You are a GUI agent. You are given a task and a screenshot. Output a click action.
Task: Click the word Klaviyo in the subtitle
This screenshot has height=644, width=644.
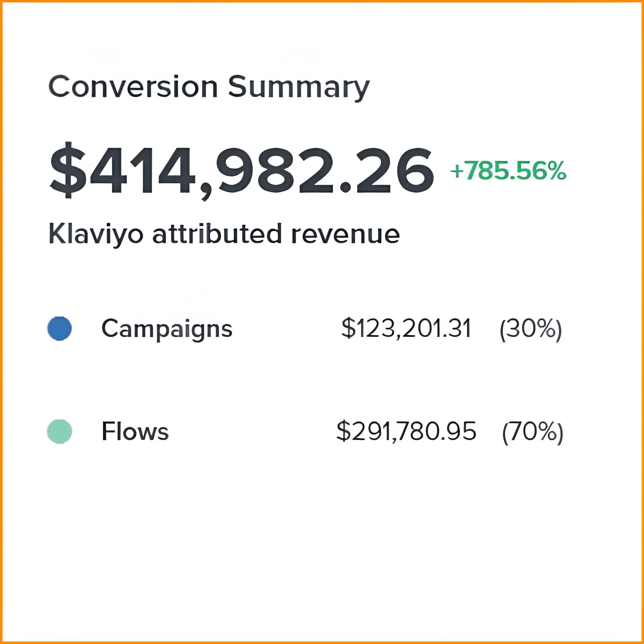coord(97,235)
